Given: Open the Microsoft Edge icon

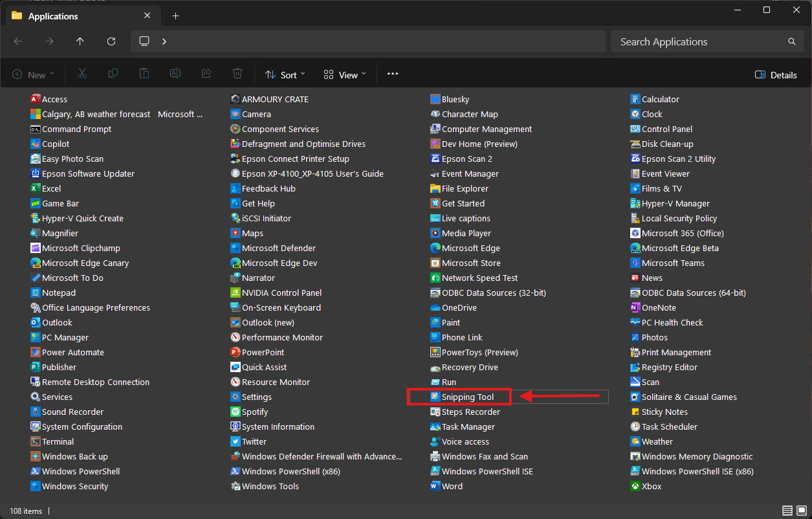Looking at the screenshot, I should click(x=436, y=248).
